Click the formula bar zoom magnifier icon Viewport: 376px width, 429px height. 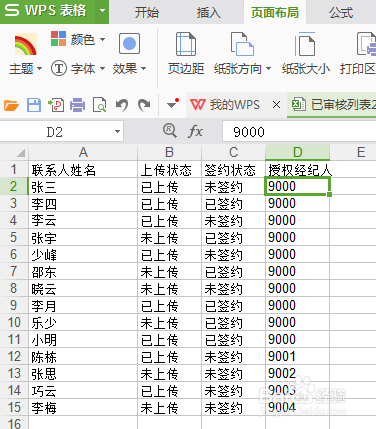170,130
